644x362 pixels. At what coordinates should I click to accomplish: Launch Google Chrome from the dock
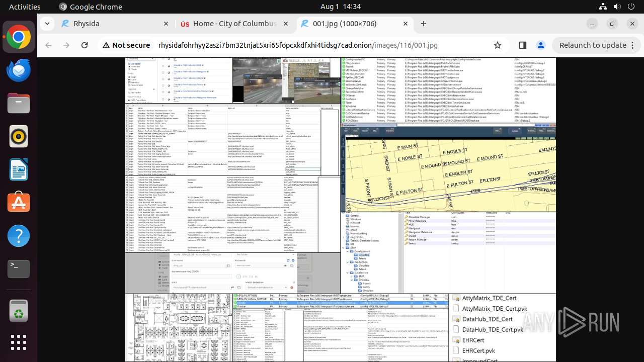[19, 37]
